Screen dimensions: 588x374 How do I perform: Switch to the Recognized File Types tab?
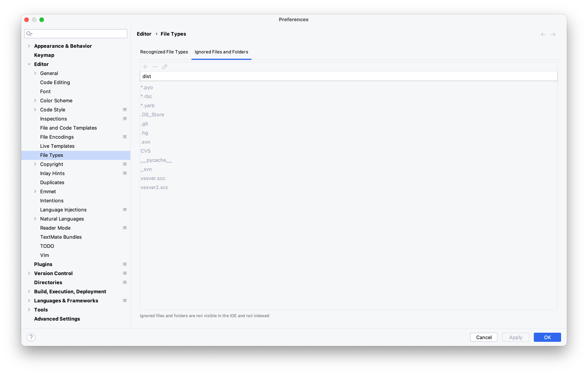point(164,52)
